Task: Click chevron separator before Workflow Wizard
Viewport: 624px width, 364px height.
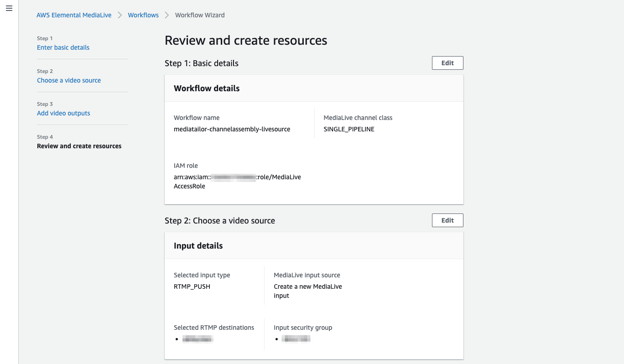Action: click(x=167, y=15)
